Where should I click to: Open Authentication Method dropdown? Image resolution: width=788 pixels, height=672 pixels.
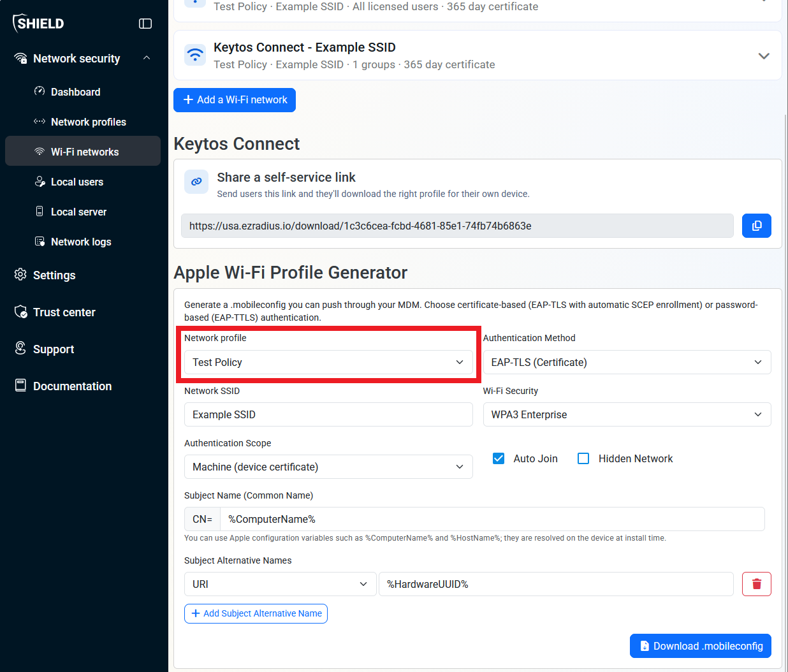click(627, 362)
